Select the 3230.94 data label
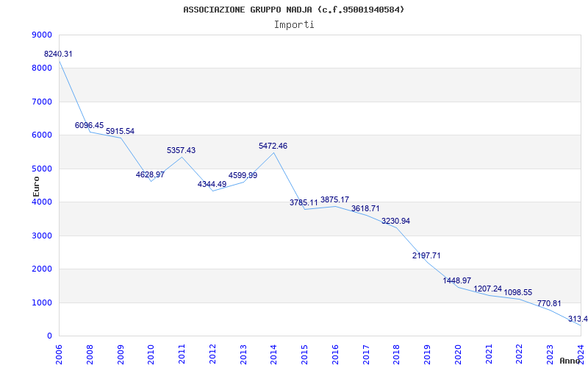 395,222
